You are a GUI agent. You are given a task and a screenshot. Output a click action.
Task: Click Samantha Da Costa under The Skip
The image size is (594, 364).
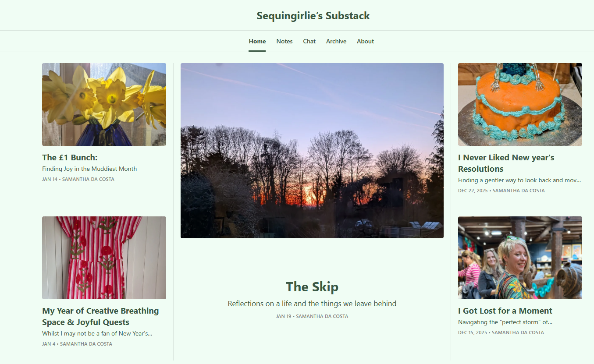[322, 316]
